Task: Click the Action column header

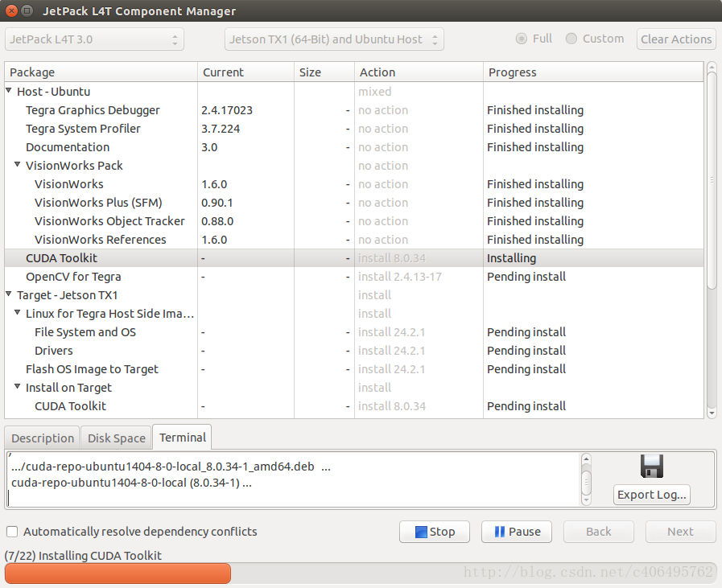Action: [x=419, y=72]
